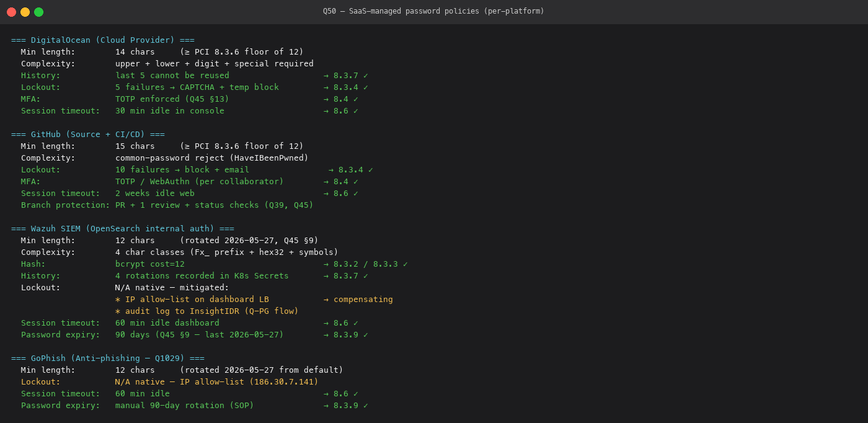This screenshot has width=868, height=423.
Task: Click the red close window button
Action: click(11, 12)
